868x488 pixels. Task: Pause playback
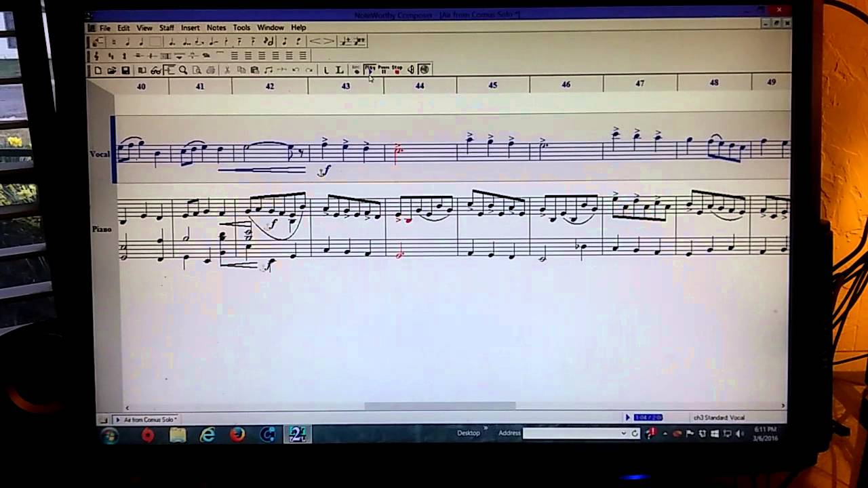pos(383,70)
